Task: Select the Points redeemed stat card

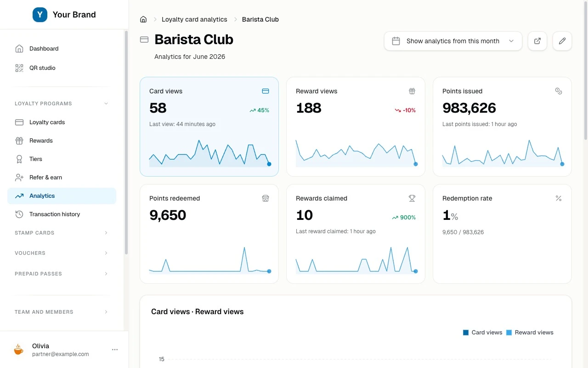Action: click(209, 234)
